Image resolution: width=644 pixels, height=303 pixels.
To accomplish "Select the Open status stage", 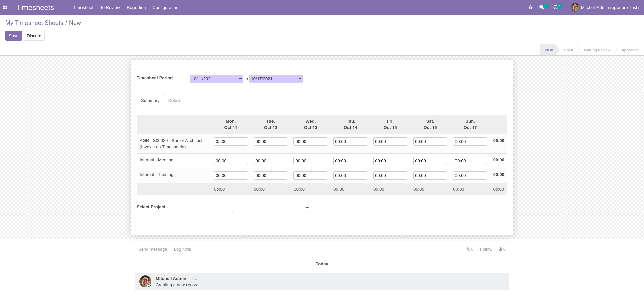I will point(568,50).
